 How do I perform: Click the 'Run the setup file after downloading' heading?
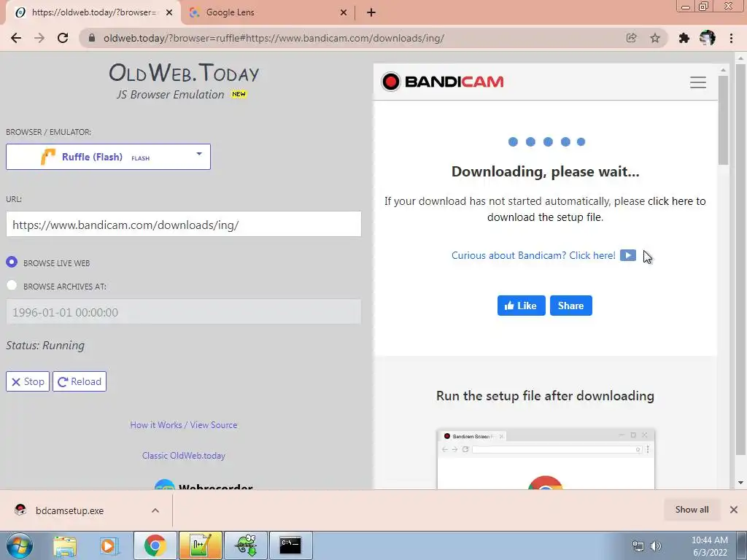pyautogui.click(x=546, y=396)
